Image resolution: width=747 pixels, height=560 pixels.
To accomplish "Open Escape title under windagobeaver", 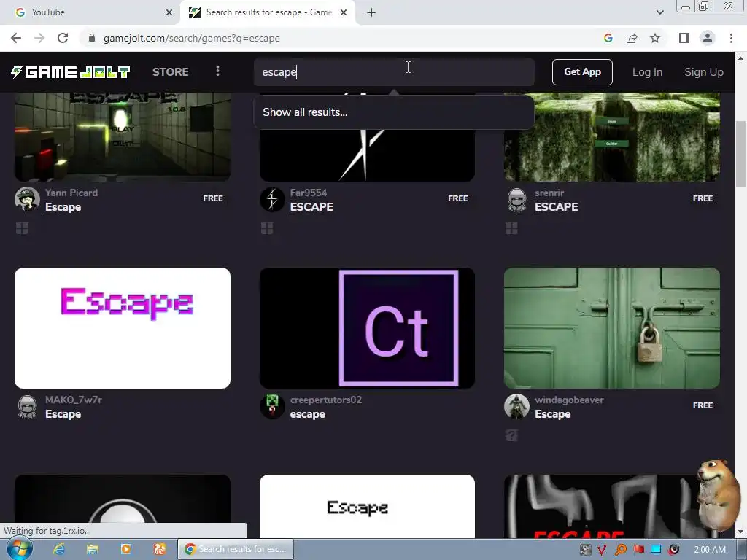I will pyautogui.click(x=553, y=414).
